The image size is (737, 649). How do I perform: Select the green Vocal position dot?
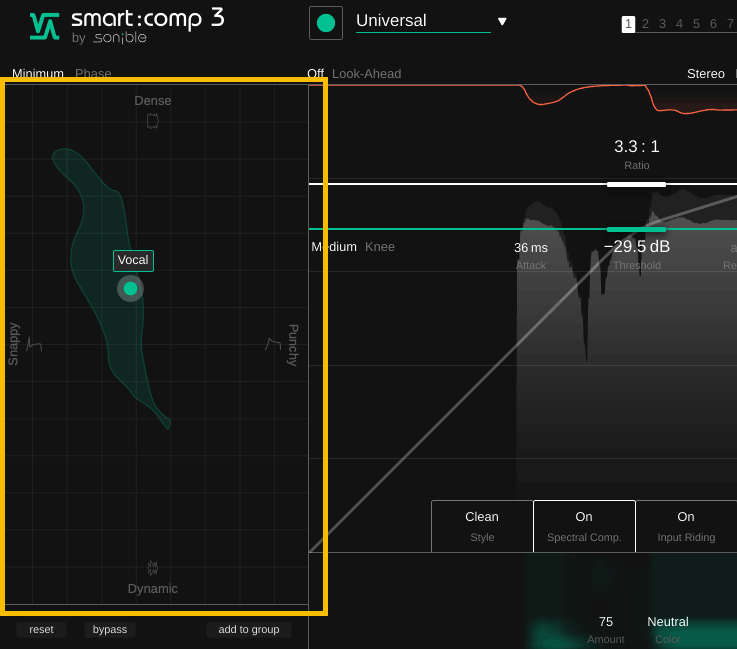coord(130,289)
